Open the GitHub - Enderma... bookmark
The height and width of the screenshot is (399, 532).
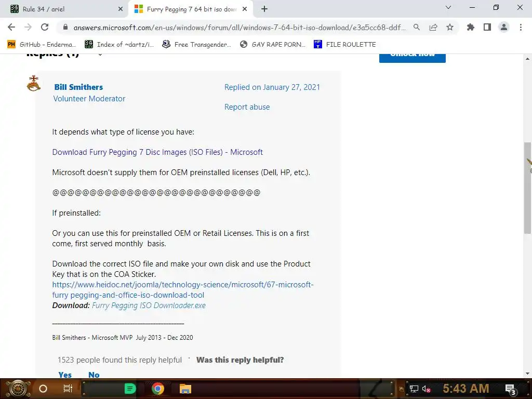[x=42, y=45]
